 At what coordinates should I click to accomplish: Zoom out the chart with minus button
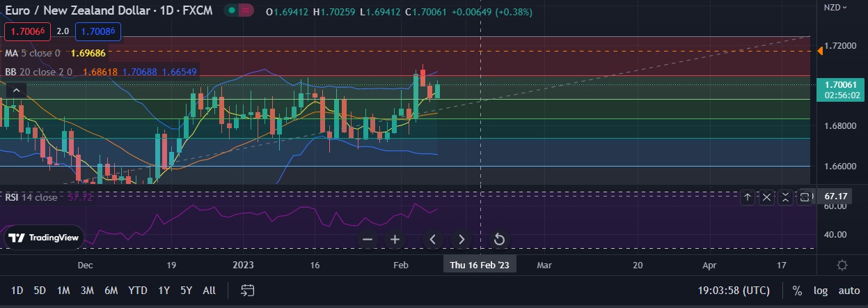coord(368,240)
